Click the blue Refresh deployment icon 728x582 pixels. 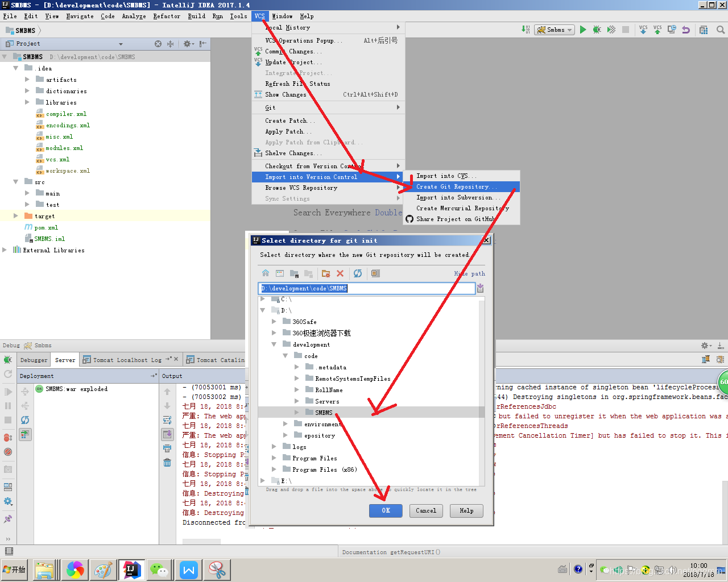[25, 420]
